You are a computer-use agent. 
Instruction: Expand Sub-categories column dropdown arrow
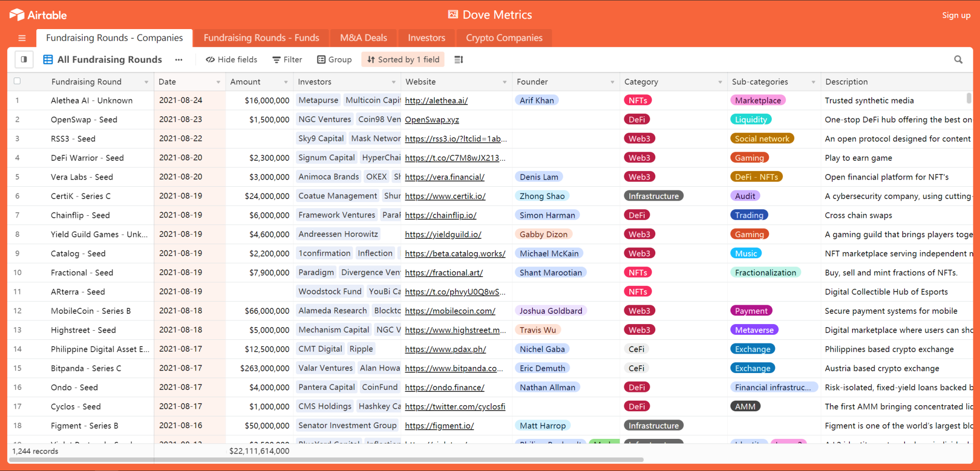tap(814, 82)
